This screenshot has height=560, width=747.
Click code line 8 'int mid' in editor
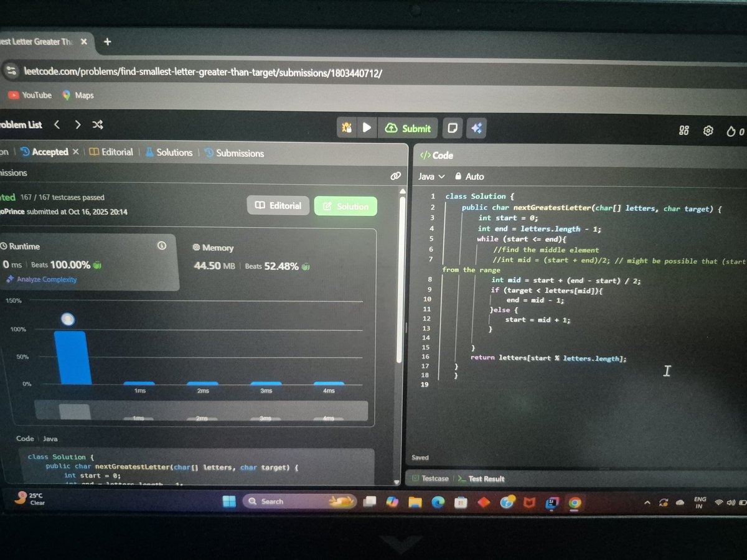(x=566, y=280)
